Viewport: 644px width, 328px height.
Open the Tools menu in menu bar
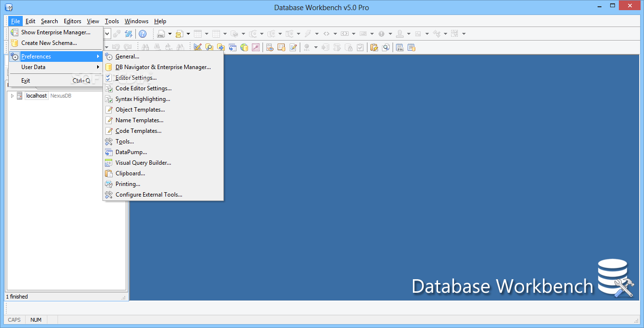[x=112, y=21]
